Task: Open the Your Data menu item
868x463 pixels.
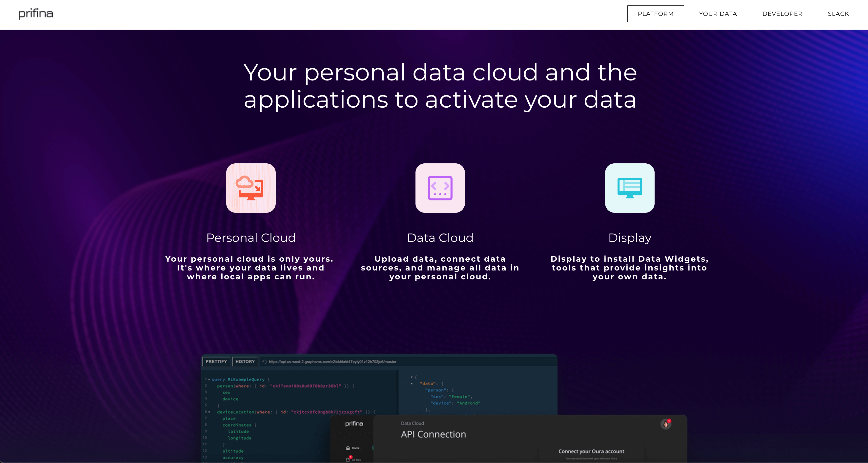Action: click(718, 14)
